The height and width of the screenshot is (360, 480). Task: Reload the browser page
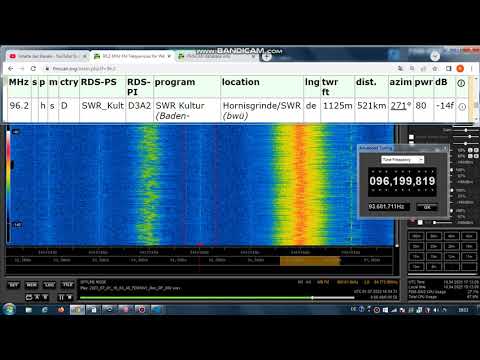[x=33, y=69]
